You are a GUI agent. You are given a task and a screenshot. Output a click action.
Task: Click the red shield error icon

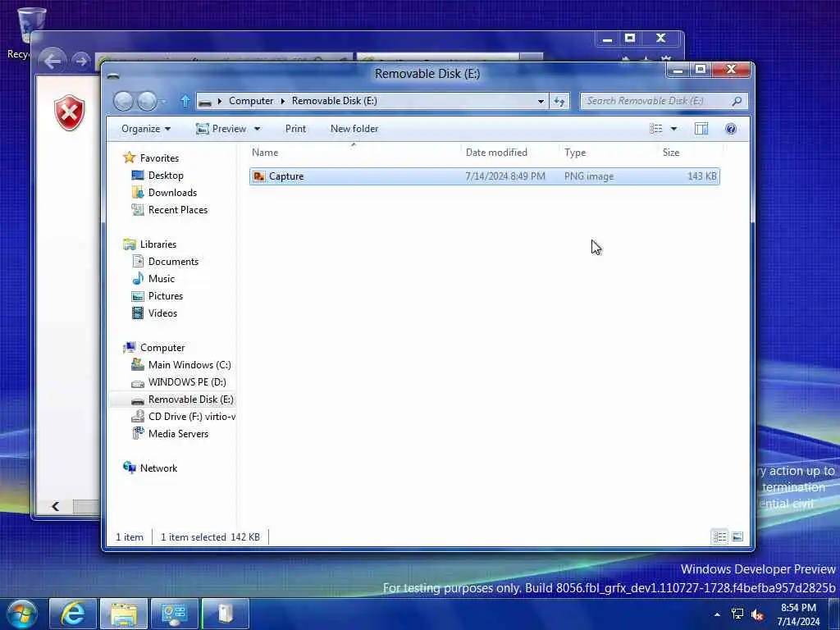[69, 113]
